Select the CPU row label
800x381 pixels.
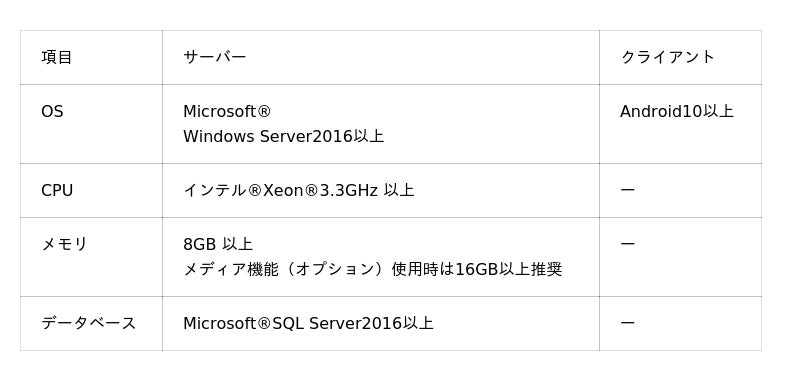coord(57,190)
